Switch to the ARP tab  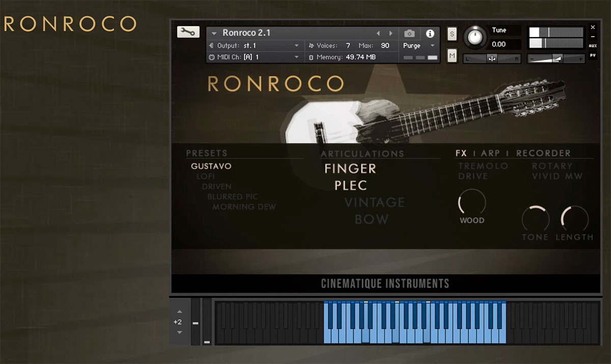(491, 153)
